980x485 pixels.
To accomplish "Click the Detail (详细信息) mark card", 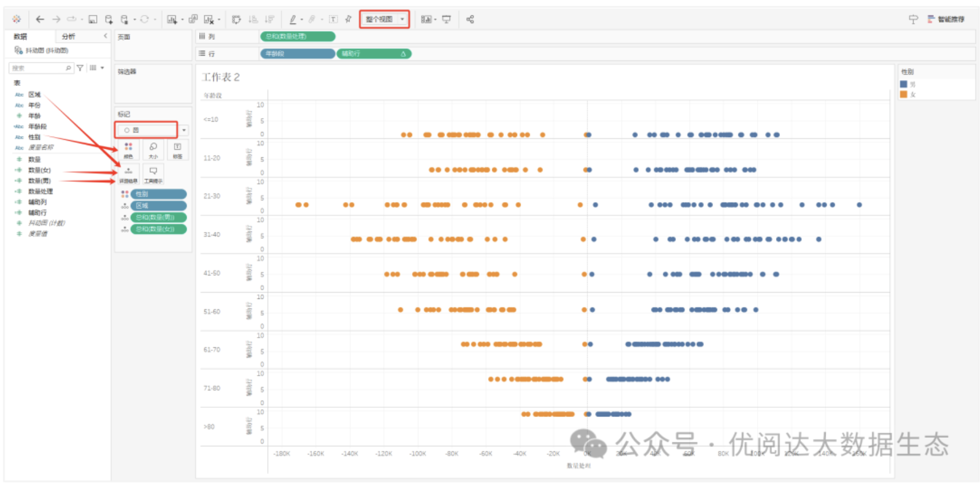I will pos(128,174).
